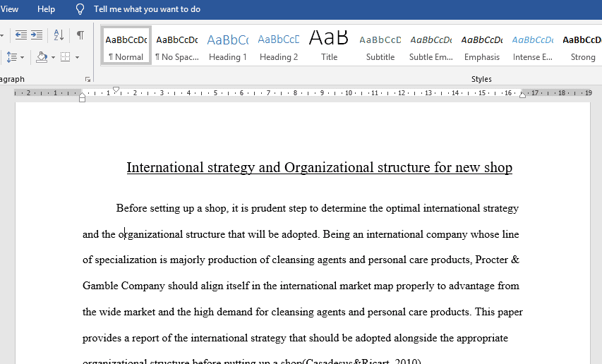Open the Borders dropdown arrow
Image resolution: width=602 pixels, height=364 pixels.
[77, 58]
